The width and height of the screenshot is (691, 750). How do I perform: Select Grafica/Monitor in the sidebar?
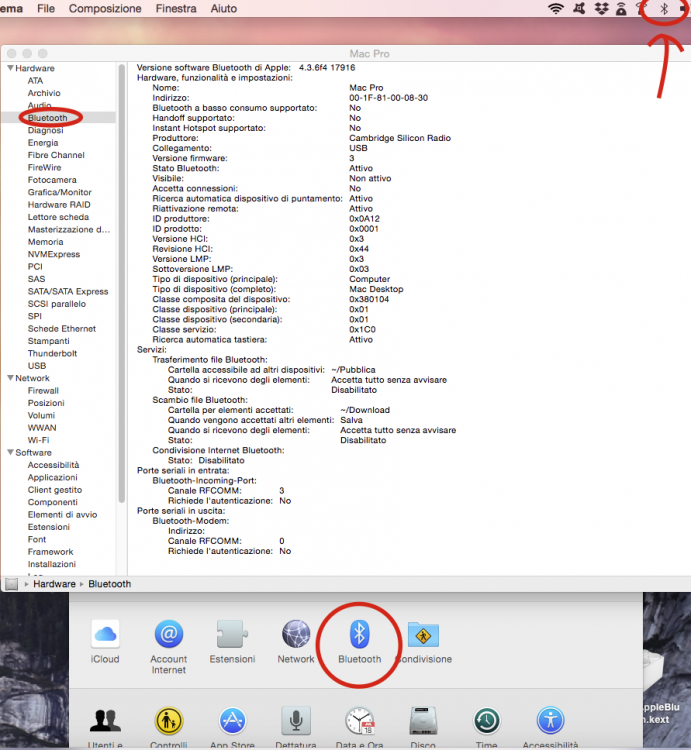[x=60, y=192]
